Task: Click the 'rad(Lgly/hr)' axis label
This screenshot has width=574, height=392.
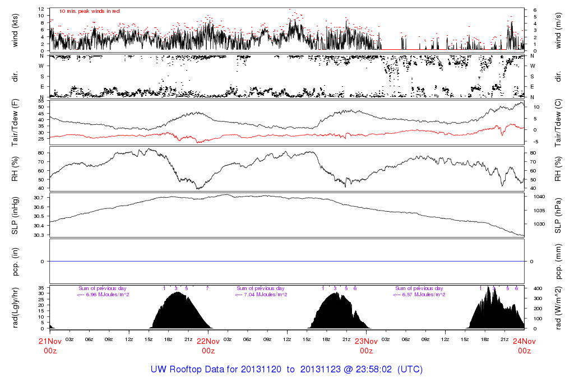Action: tap(16, 307)
